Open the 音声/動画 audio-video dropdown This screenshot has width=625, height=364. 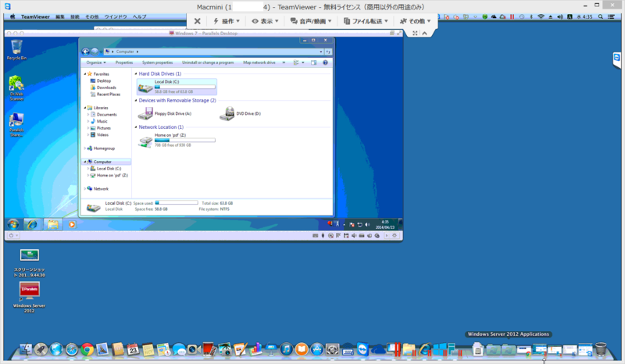[311, 21]
